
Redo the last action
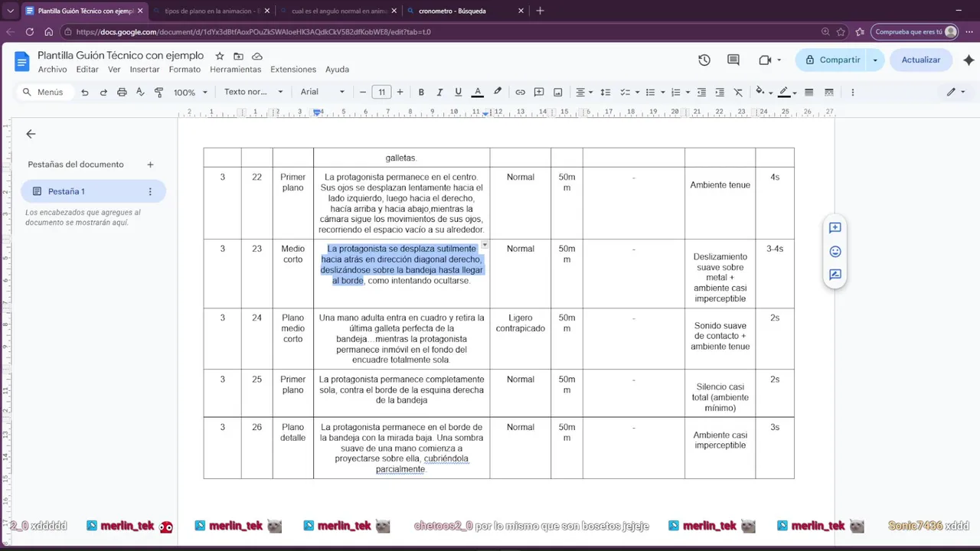point(103,92)
